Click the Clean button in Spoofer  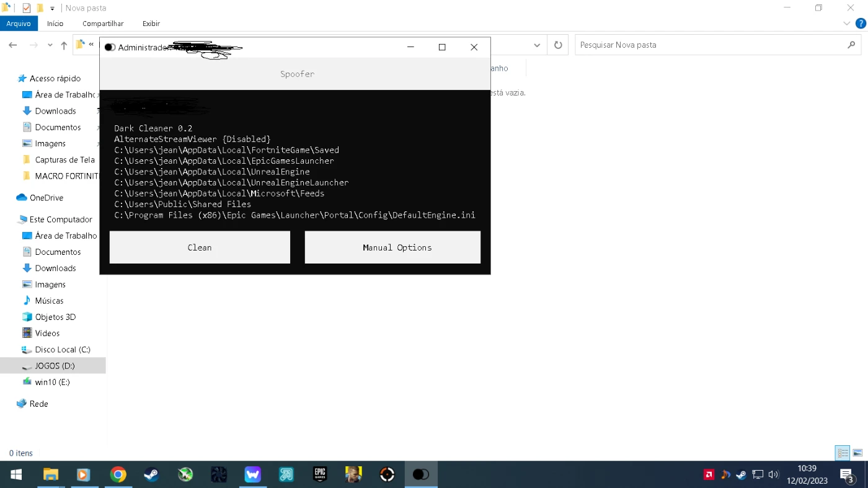[200, 247]
